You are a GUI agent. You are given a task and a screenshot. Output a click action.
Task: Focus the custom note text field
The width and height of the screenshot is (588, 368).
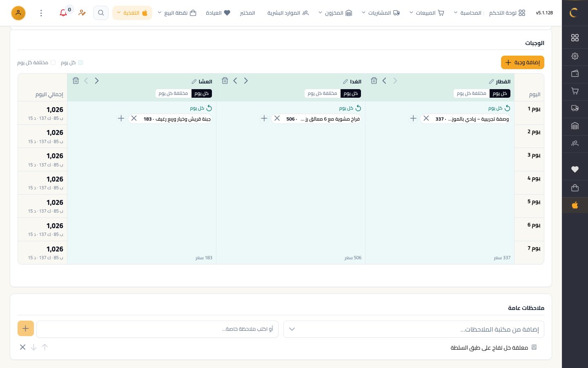click(x=157, y=329)
